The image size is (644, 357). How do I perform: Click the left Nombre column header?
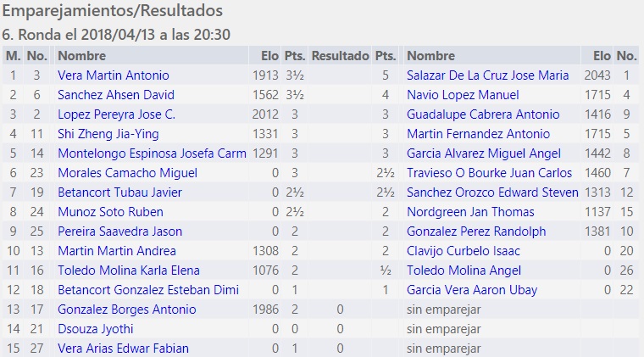tap(81, 56)
